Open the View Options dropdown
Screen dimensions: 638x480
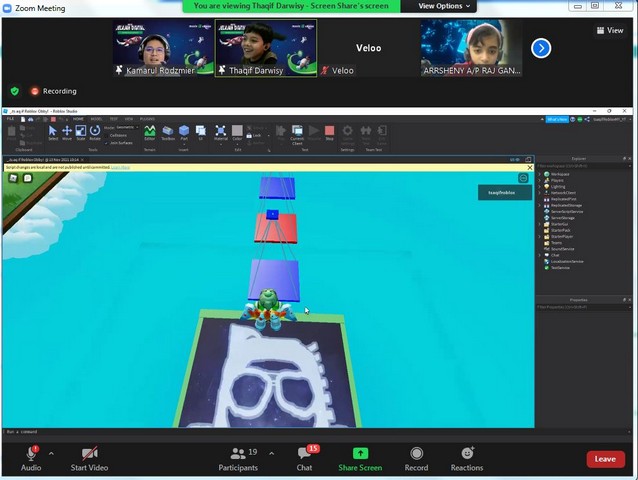[441, 6]
